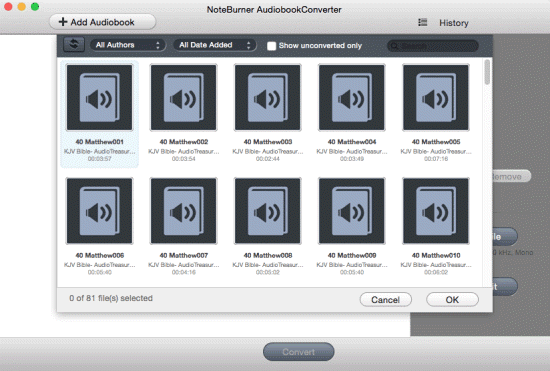The image size is (550, 371).
Task: Click the 40 Matthew001 title text
Action: [100, 142]
